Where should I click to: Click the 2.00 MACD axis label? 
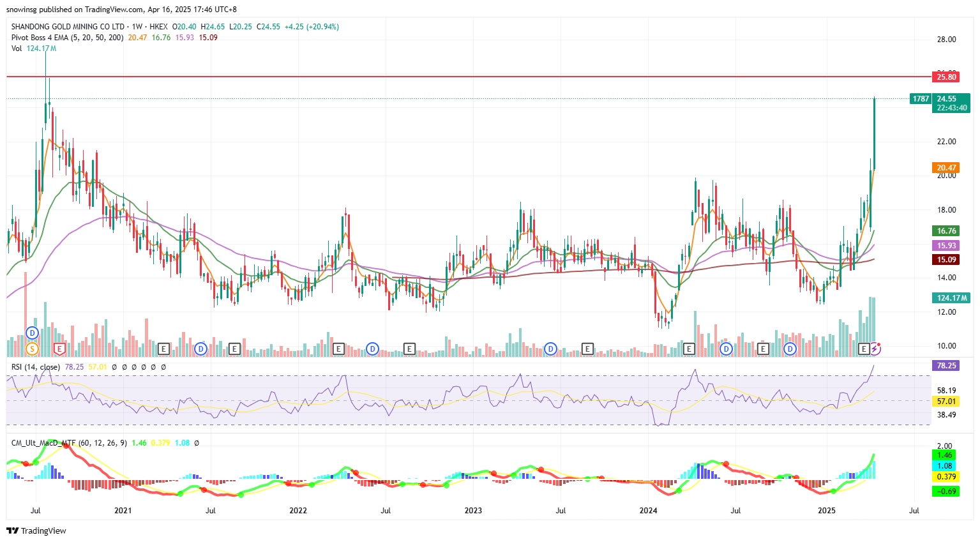click(944, 446)
